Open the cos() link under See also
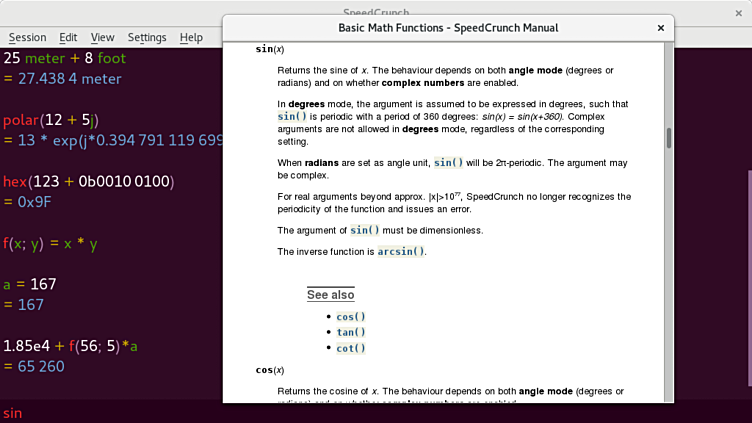 tap(351, 317)
